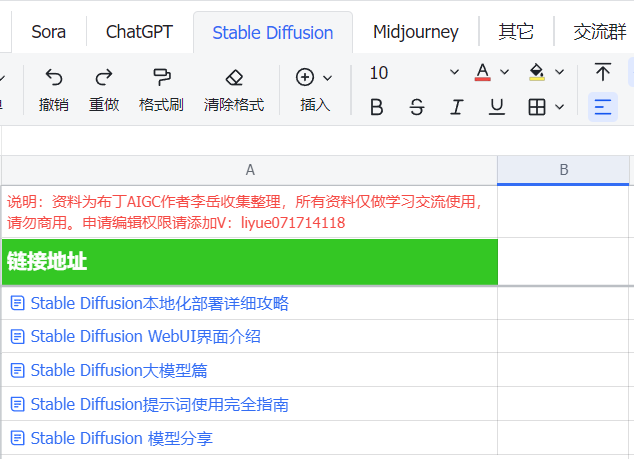Select column B header
Viewport: 634px width, 459px height.
pos(563,170)
